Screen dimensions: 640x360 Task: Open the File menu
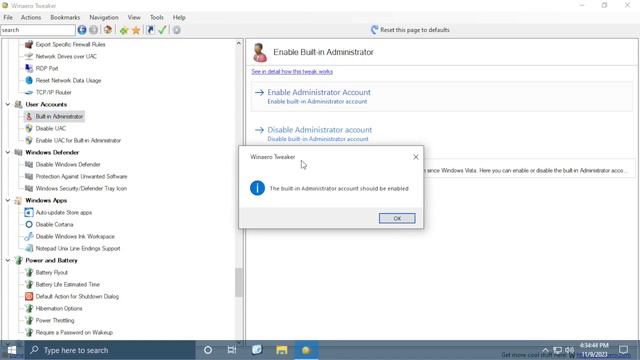click(x=8, y=18)
